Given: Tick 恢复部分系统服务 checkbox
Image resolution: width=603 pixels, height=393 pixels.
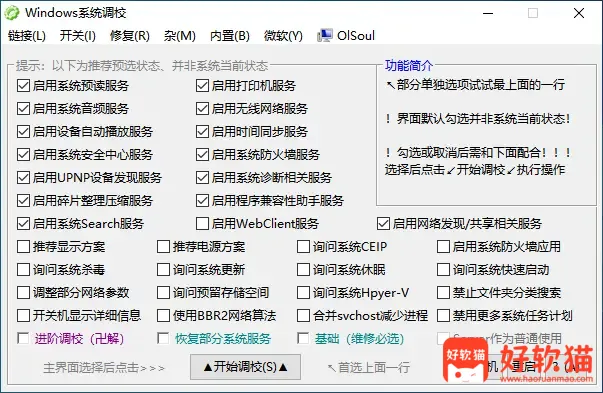Looking at the screenshot, I should click(163, 339).
